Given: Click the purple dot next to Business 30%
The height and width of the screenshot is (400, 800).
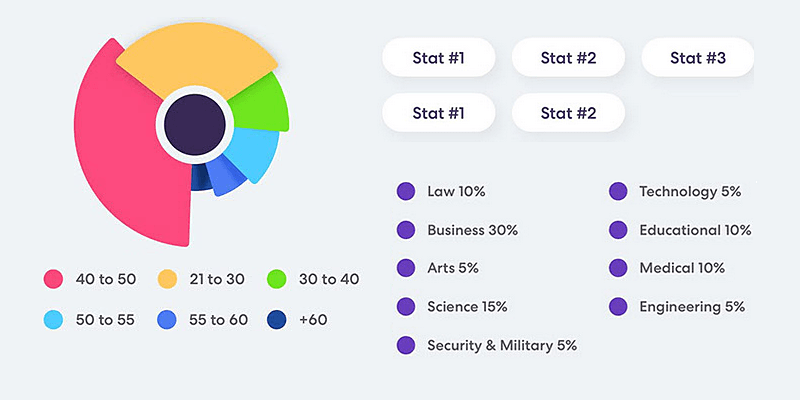Looking at the screenshot, I should (406, 230).
